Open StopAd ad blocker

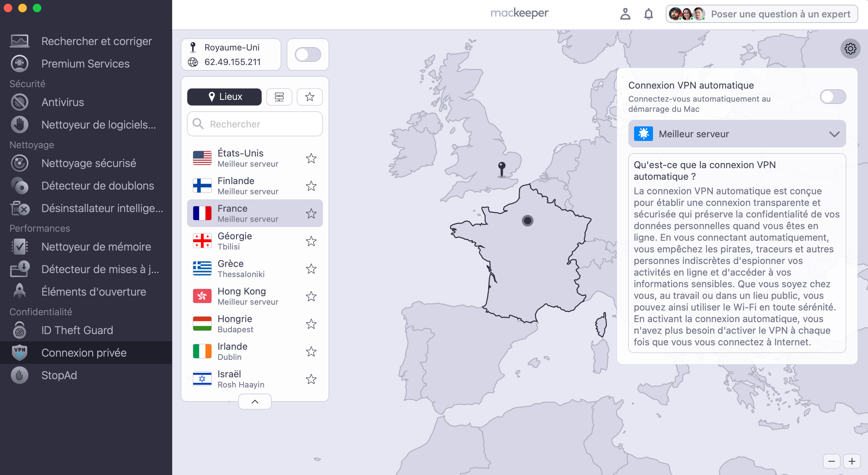pos(59,375)
